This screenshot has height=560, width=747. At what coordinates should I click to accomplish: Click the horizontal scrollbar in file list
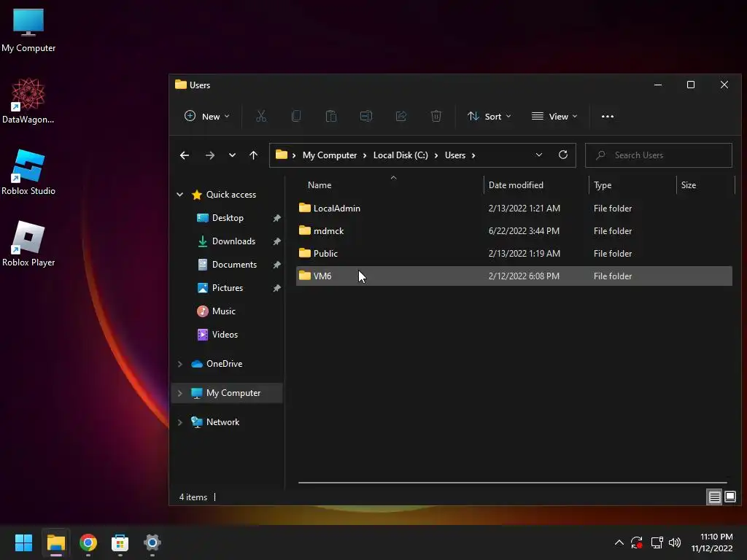[x=513, y=483]
